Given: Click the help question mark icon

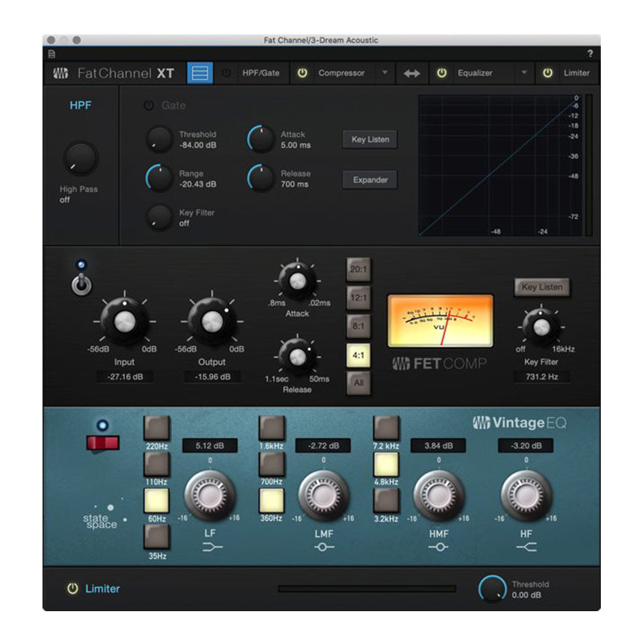Looking at the screenshot, I should (589, 54).
